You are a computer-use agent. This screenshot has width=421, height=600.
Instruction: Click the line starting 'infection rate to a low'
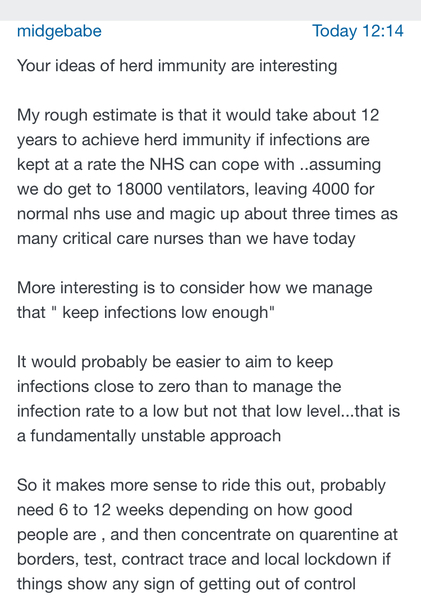(x=208, y=411)
